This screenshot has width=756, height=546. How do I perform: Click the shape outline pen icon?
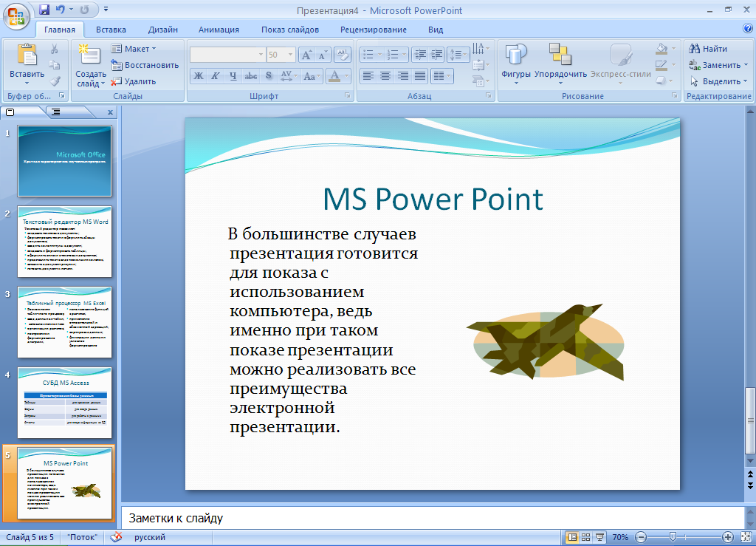click(x=661, y=64)
